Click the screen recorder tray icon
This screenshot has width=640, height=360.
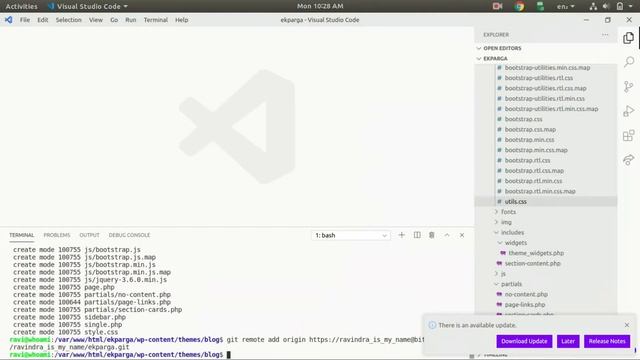[498, 6]
